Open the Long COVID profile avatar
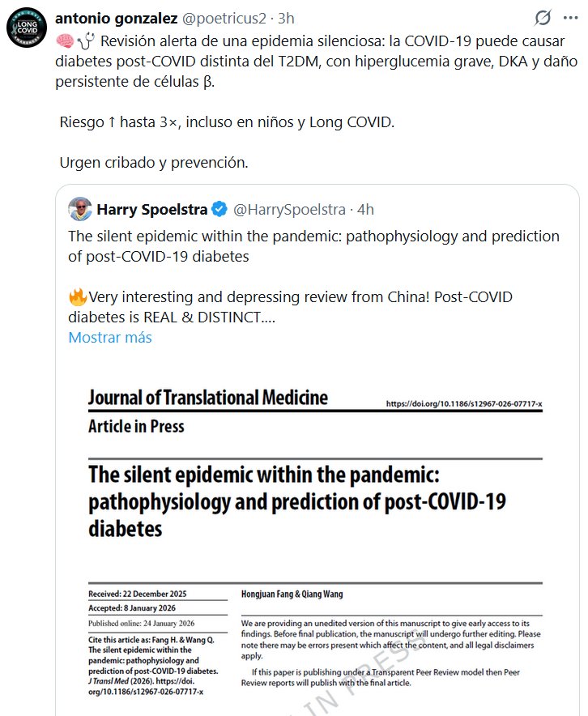588x716 pixels. [26, 28]
